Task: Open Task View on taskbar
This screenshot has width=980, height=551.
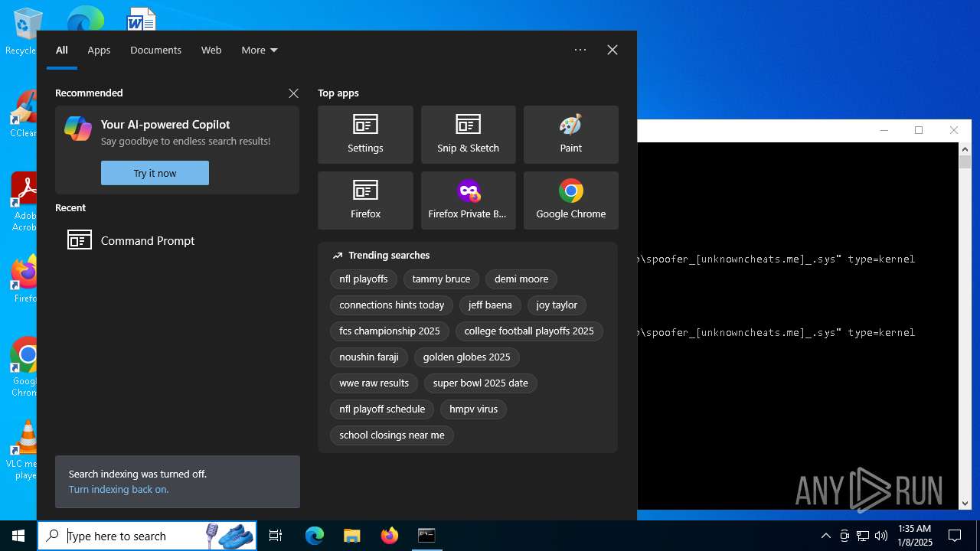Action: tap(276, 536)
